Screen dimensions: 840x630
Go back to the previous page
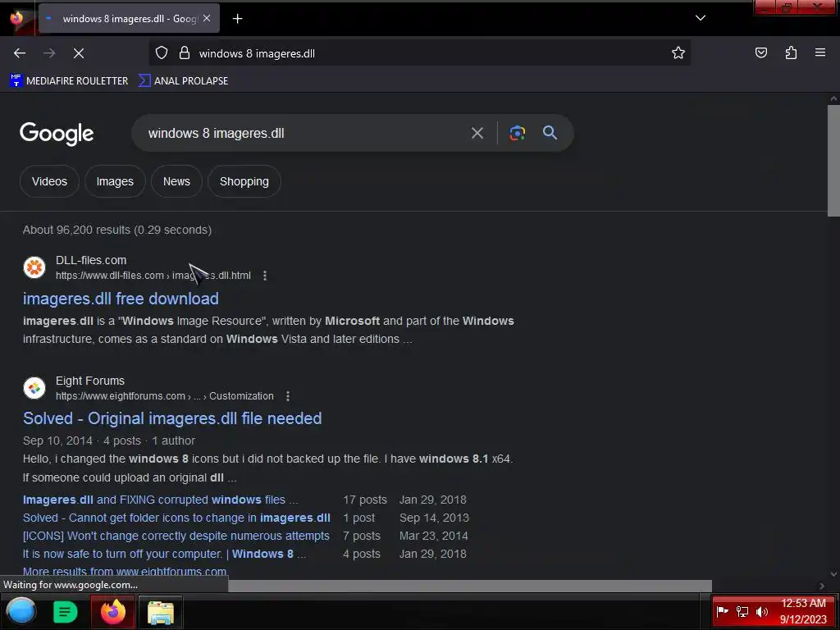[x=20, y=53]
